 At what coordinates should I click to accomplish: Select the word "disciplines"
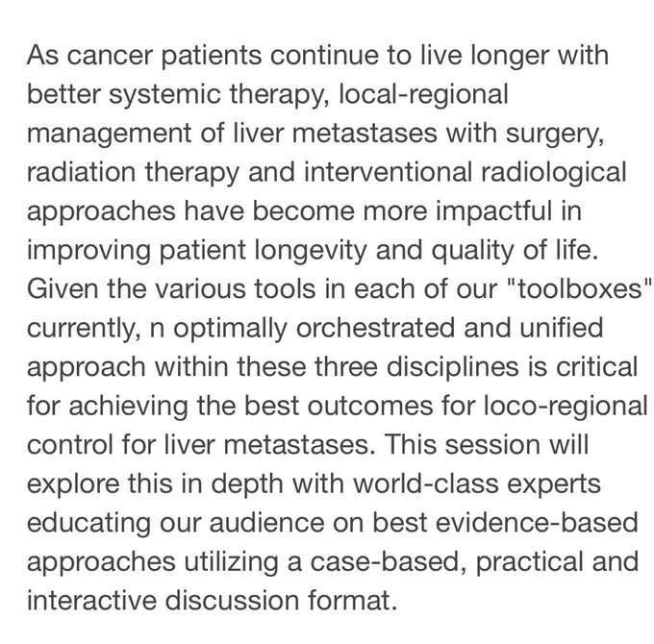tap(453, 367)
